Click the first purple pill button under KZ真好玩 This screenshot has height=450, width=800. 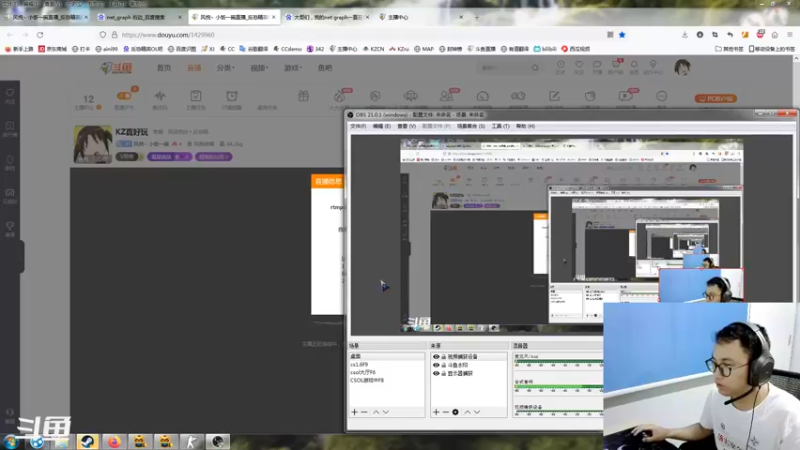click(170, 157)
